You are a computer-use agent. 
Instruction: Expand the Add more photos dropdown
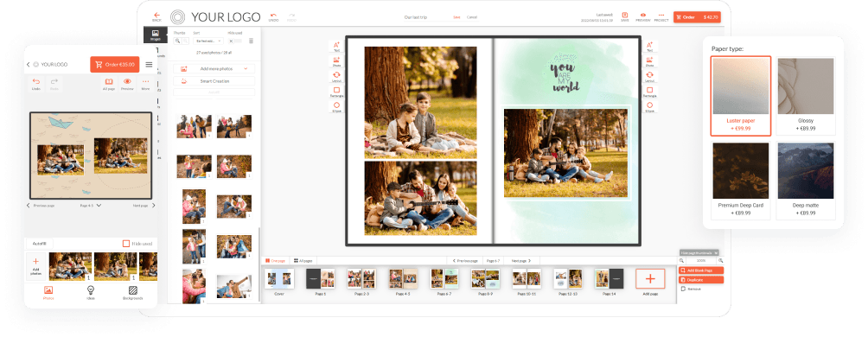214,68
